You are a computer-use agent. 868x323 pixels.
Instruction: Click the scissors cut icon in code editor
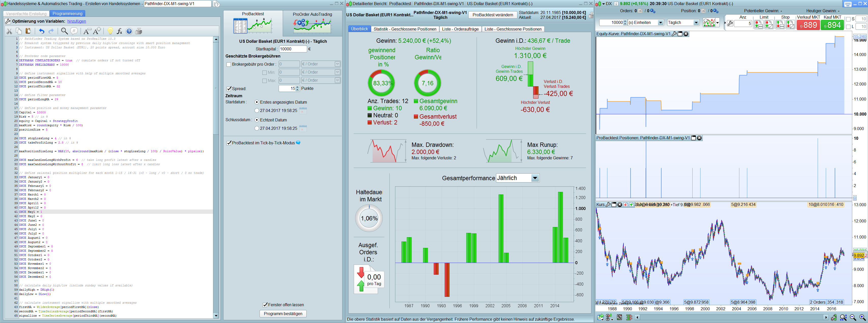coord(9,31)
